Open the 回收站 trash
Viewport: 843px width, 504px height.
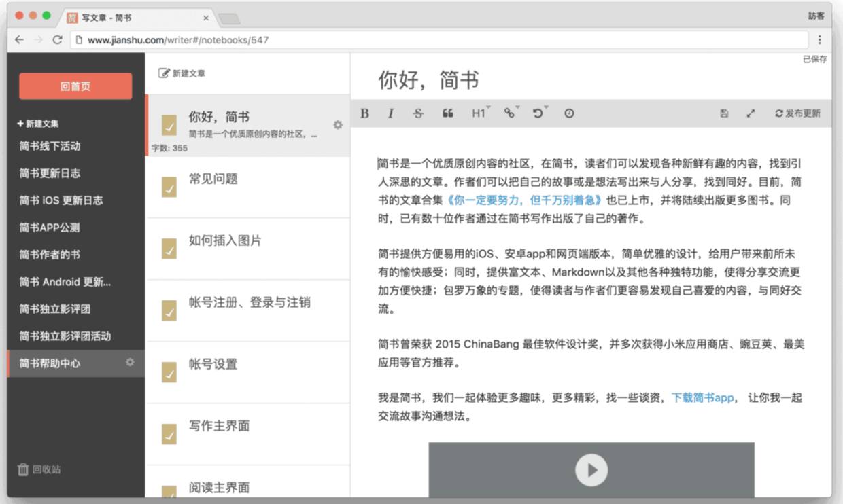[39, 469]
